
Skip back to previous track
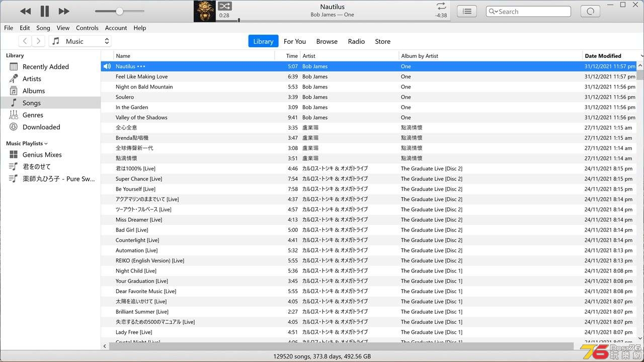point(25,11)
